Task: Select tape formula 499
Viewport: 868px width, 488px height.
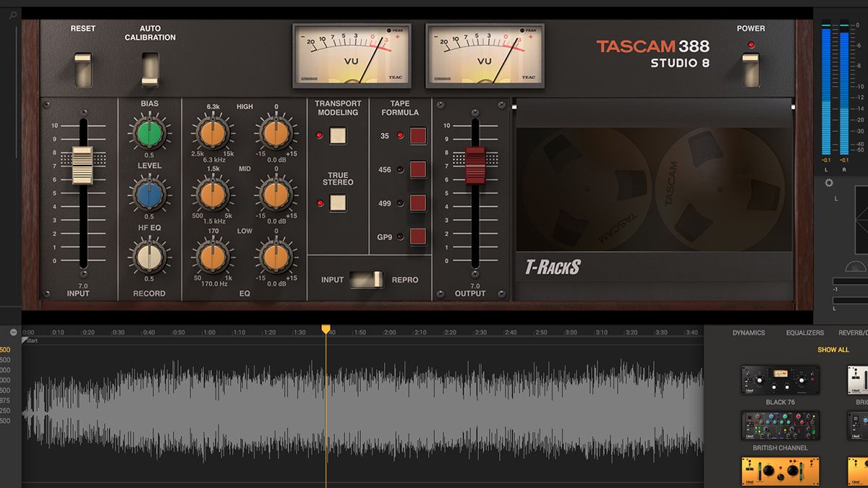Action: coord(418,203)
